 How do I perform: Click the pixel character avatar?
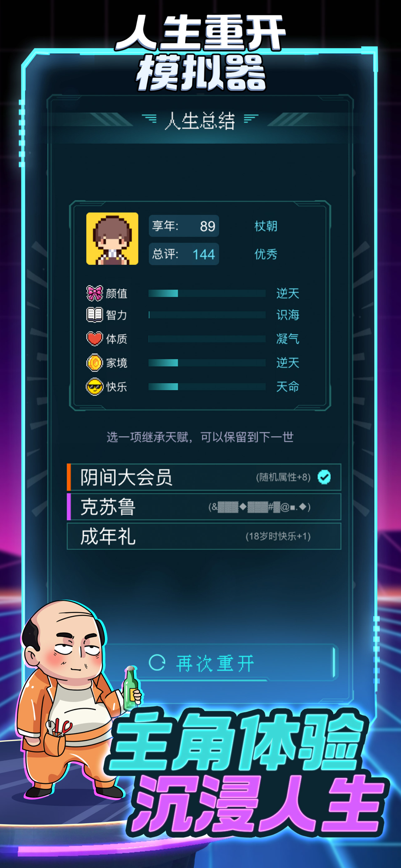[x=112, y=239]
